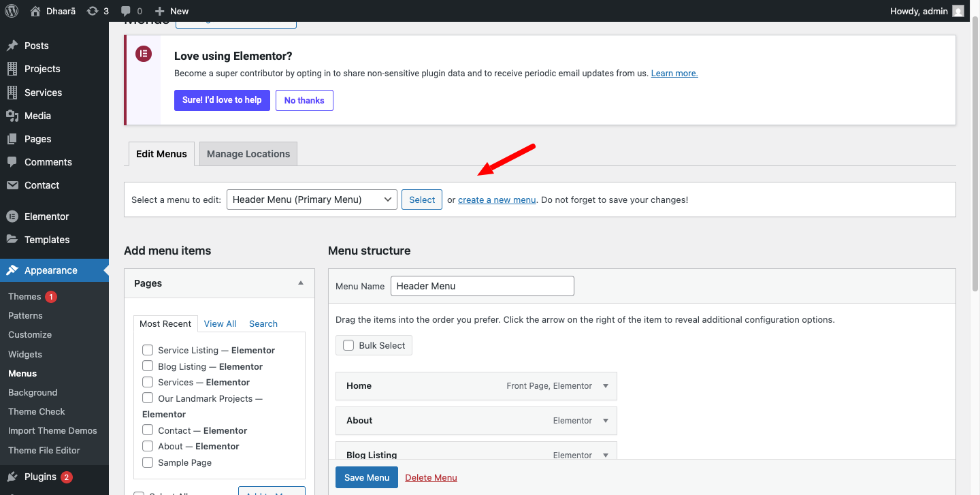The width and height of the screenshot is (980, 495).
Task: Expand the Home menu item arrow
Action: (606, 386)
